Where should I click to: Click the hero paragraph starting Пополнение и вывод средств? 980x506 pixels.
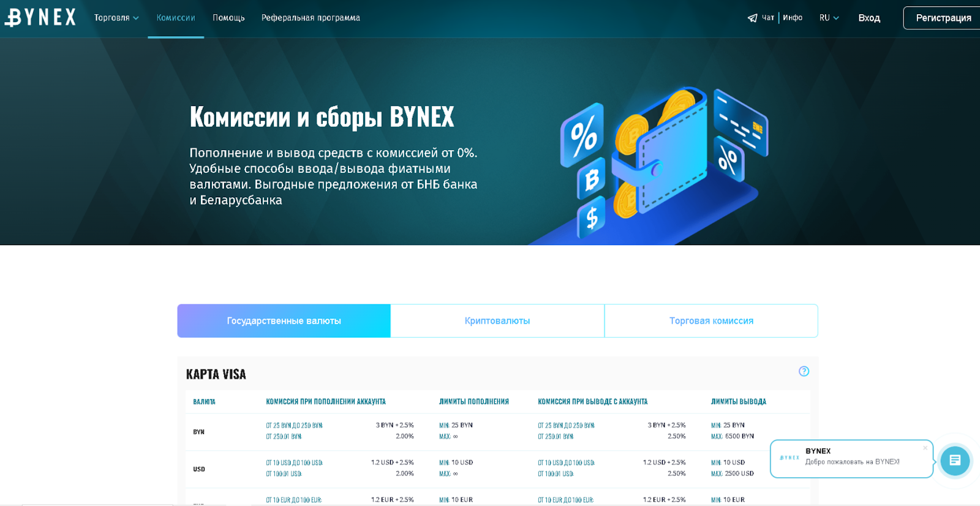pos(333,176)
